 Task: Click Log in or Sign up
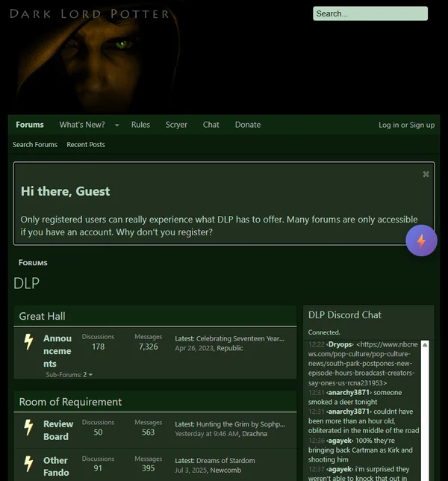pos(406,125)
